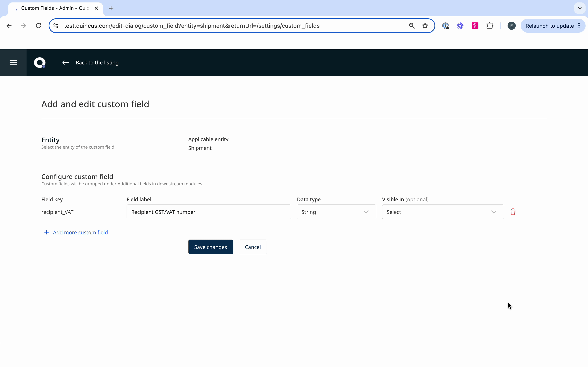Viewport: 588px width, 367px height.
Task: Click the new tab plus button
Action: tap(111, 8)
